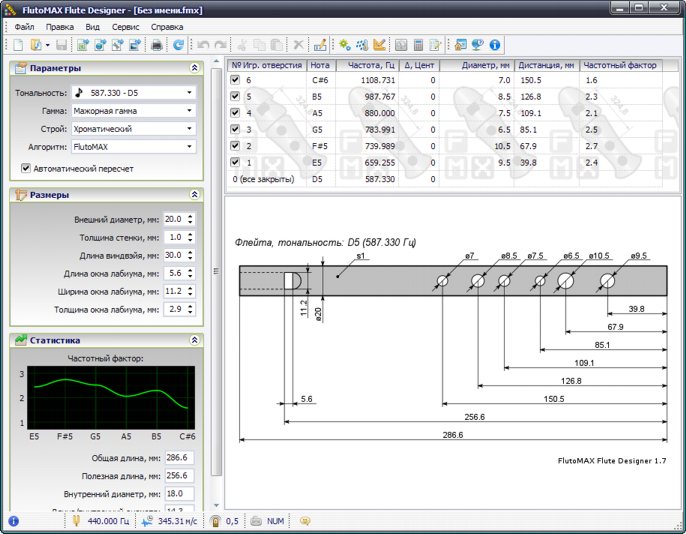
Task: Click the scissors Cut icon
Action: pos(242,45)
